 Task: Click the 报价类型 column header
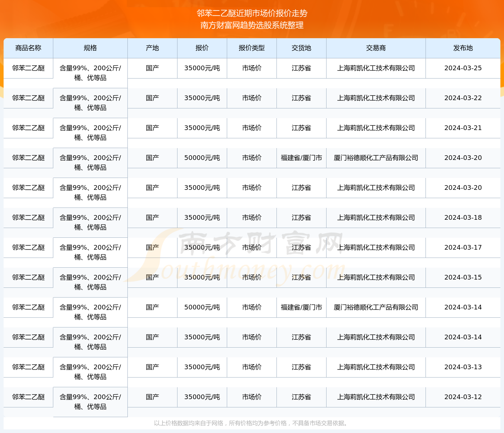[252, 48]
